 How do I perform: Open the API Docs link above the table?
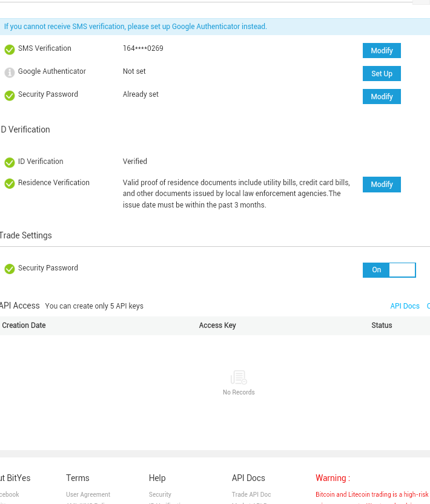(x=405, y=306)
